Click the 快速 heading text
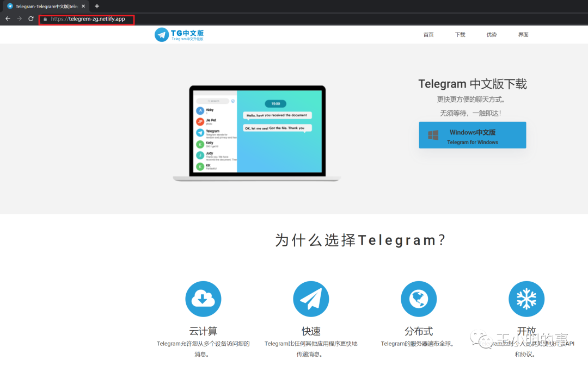The width and height of the screenshot is (588, 366). (311, 331)
